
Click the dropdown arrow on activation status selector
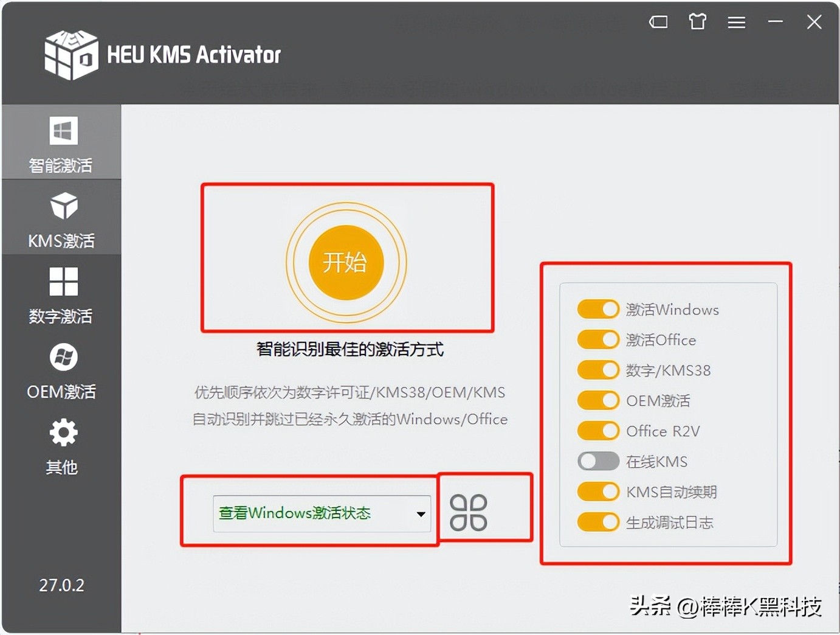pos(421,513)
